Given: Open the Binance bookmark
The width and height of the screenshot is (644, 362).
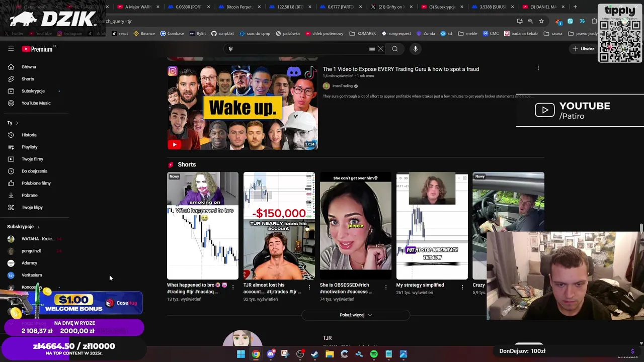Looking at the screenshot, I should click(144, 33).
